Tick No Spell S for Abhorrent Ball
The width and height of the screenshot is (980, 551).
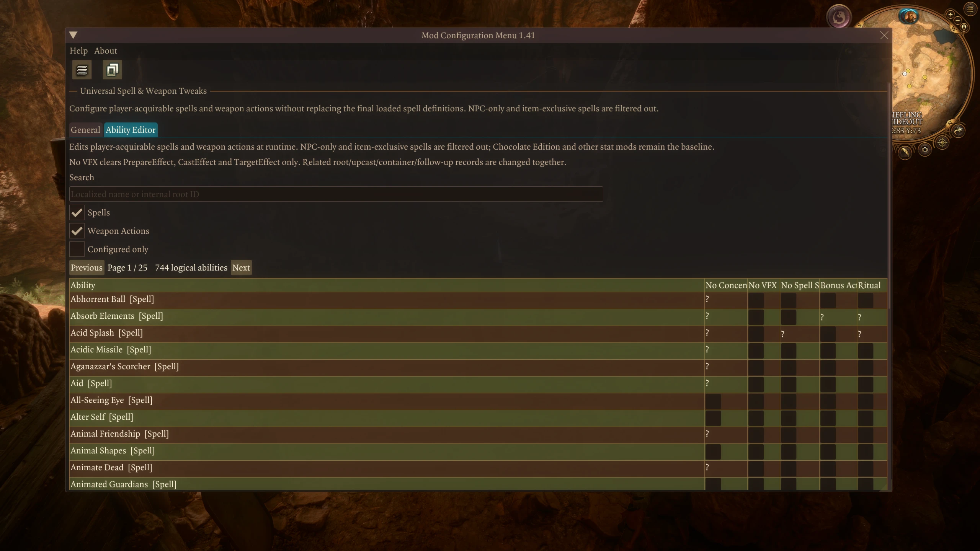coord(789,301)
